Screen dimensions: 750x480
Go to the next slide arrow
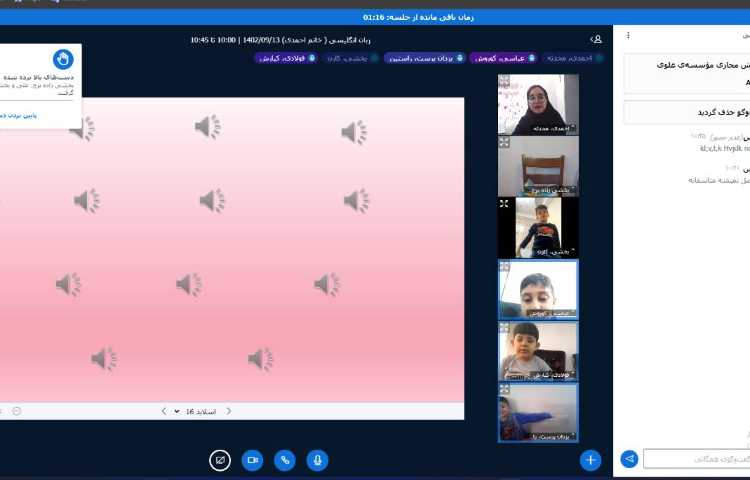[164, 411]
